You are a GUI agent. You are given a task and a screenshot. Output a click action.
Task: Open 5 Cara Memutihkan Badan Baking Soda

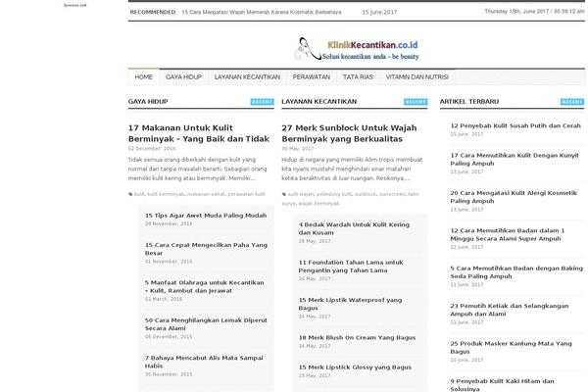click(x=516, y=272)
